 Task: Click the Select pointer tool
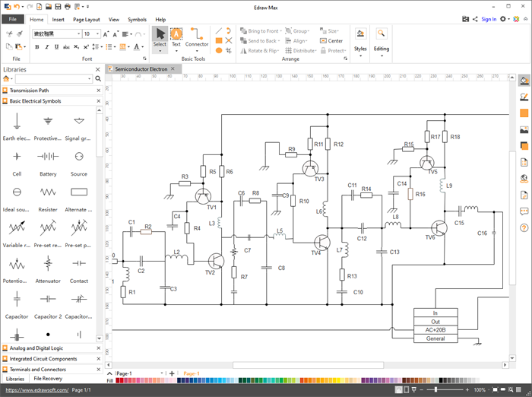[160, 36]
